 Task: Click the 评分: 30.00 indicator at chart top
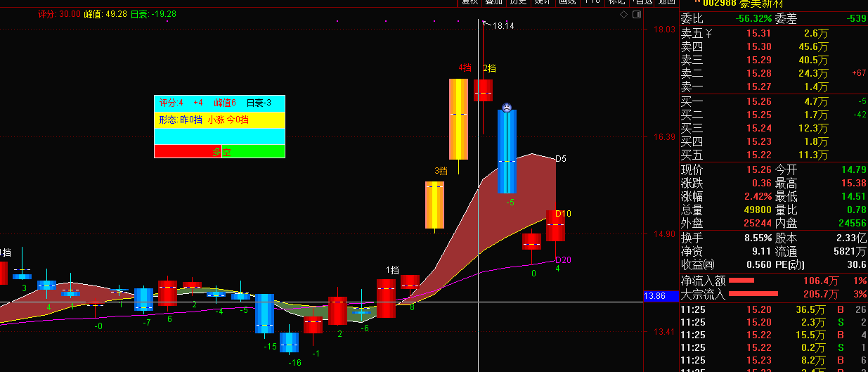(58, 14)
